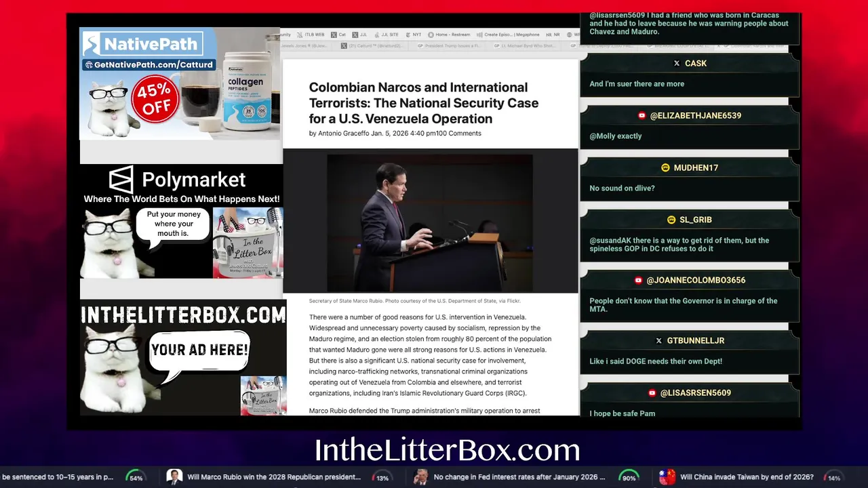Click INTHELITTERBOX.COM ad heading
This screenshot has height=488, width=868.
tap(183, 315)
